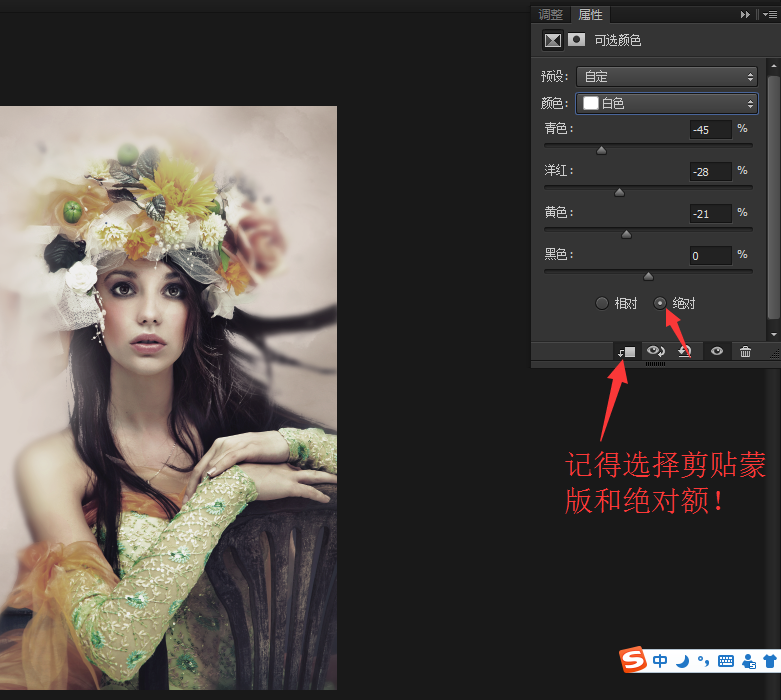Select the 相对 radio button
The height and width of the screenshot is (700, 781).
click(602, 303)
